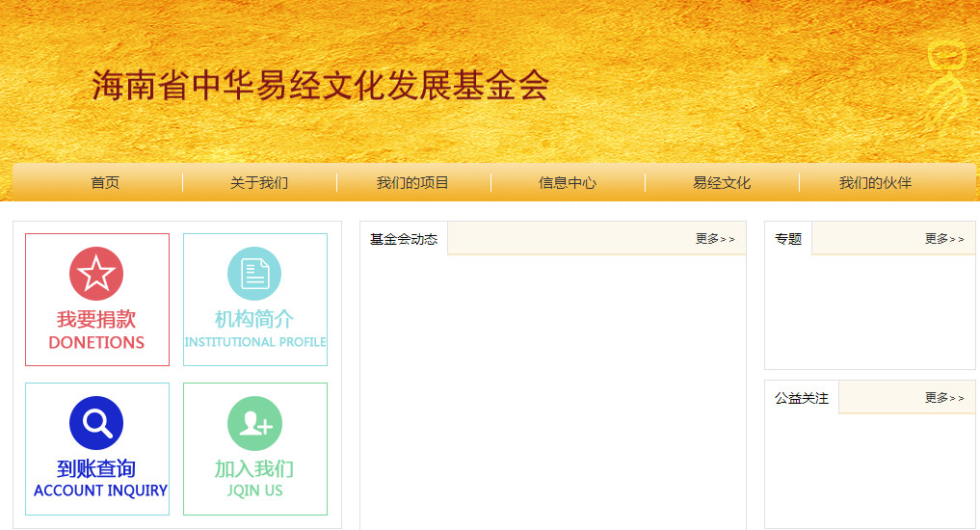Select 我们的伙伴 in the navigation bar
Image resolution: width=980 pixels, height=530 pixels.
[875, 182]
